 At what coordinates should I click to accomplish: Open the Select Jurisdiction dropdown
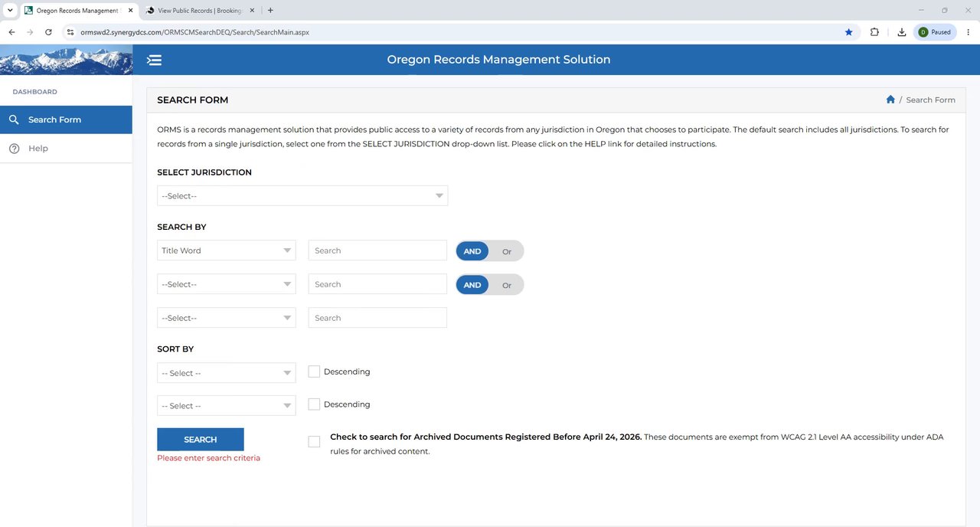click(302, 196)
